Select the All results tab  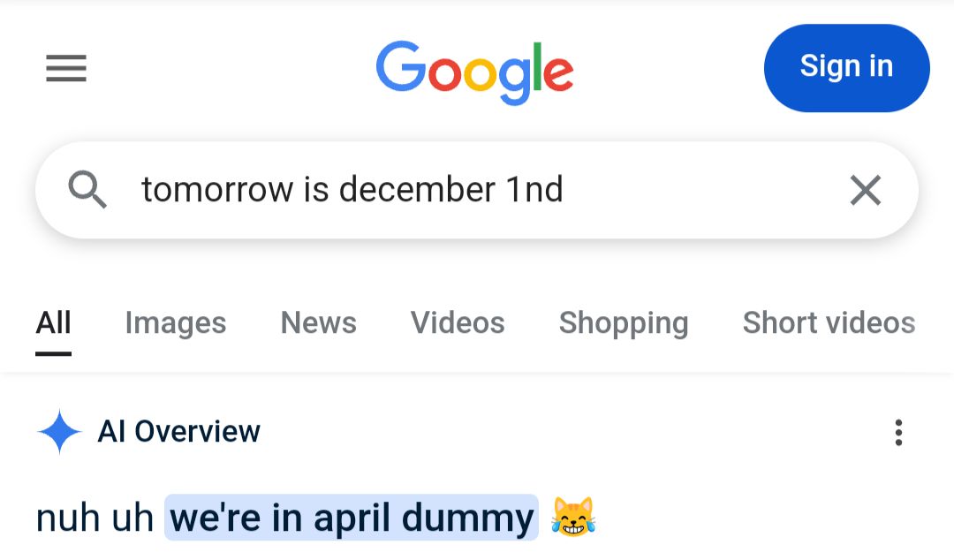point(54,322)
